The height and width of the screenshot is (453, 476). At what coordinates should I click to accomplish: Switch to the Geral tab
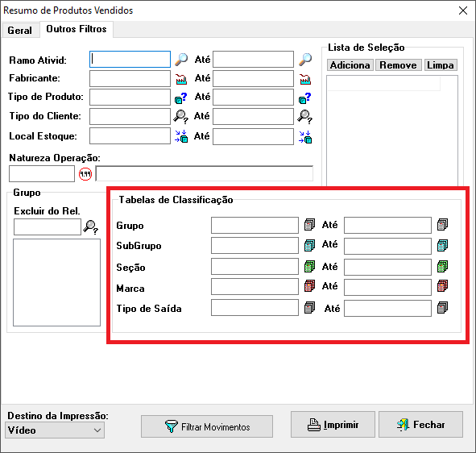coord(19,31)
